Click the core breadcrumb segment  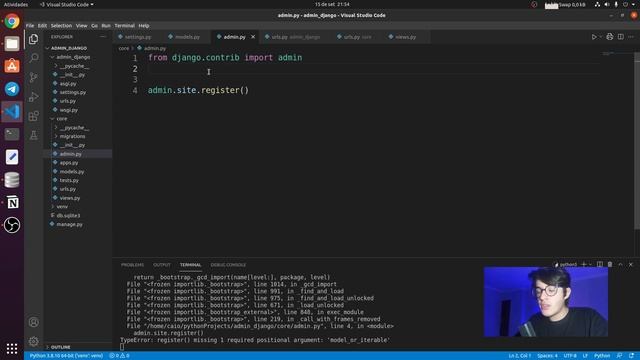(x=124, y=48)
